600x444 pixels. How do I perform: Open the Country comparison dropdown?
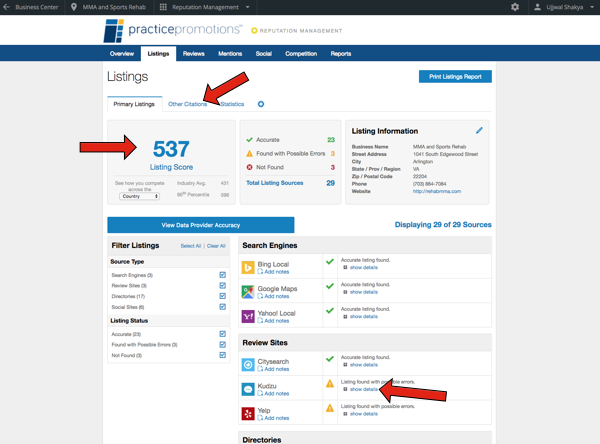[x=139, y=196]
